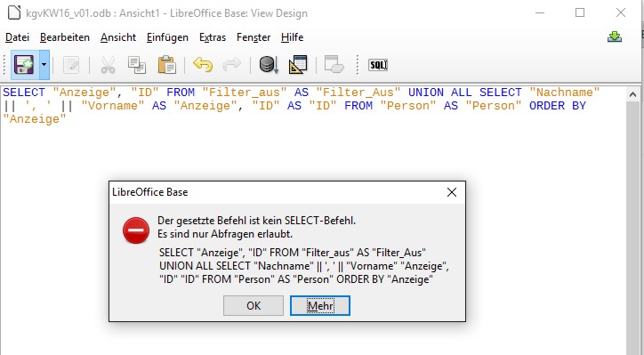Click the Paste clipboard icon

click(166, 65)
